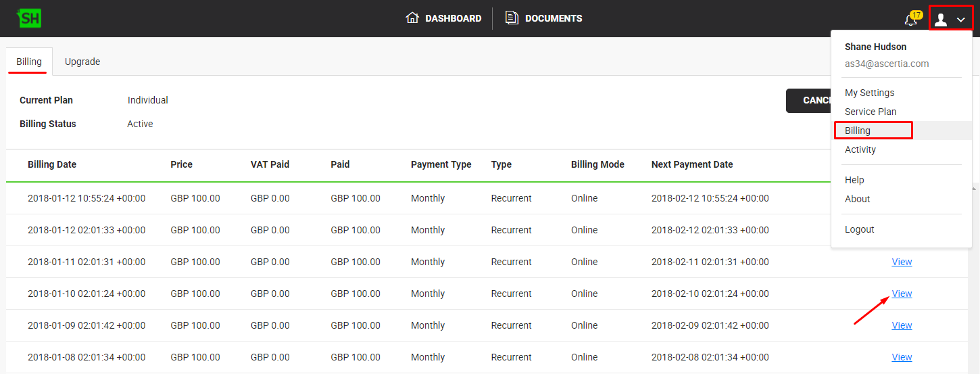Viewport: 980px width, 374px height.
Task: Switch to the Upgrade tab
Action: (x=82, y=62)
